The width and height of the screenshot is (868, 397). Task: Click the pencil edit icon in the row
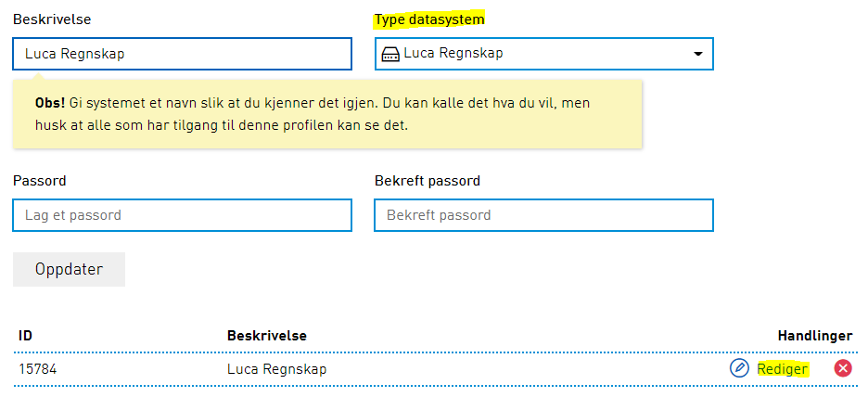pyautogui.click(x=739, y=368)
